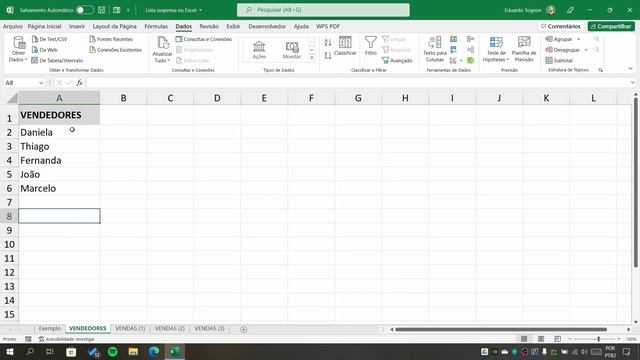Switch to Desenvolvedor tab
The height and width of the screenshot is (360, 640).
[267, 26]
